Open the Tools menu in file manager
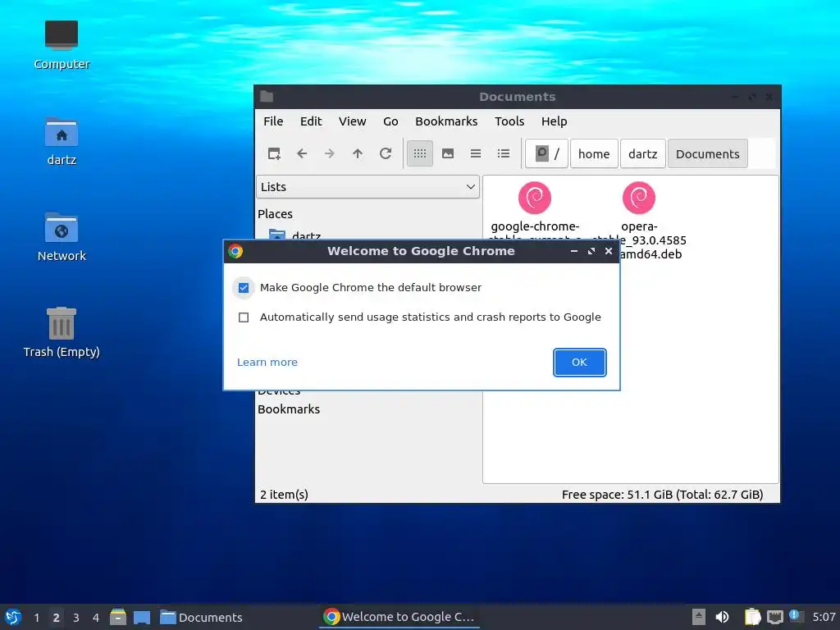 [509, 121]
